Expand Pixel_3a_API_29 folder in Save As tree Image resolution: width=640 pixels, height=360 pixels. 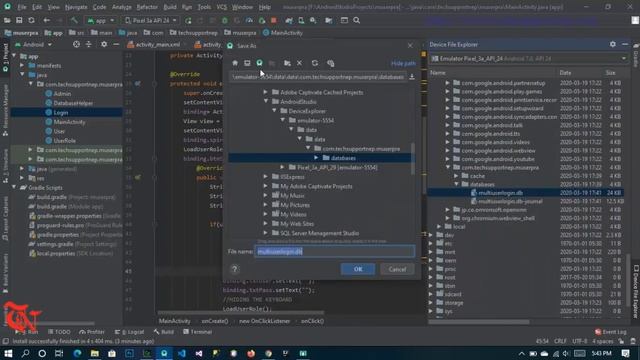tap(282, 167)
